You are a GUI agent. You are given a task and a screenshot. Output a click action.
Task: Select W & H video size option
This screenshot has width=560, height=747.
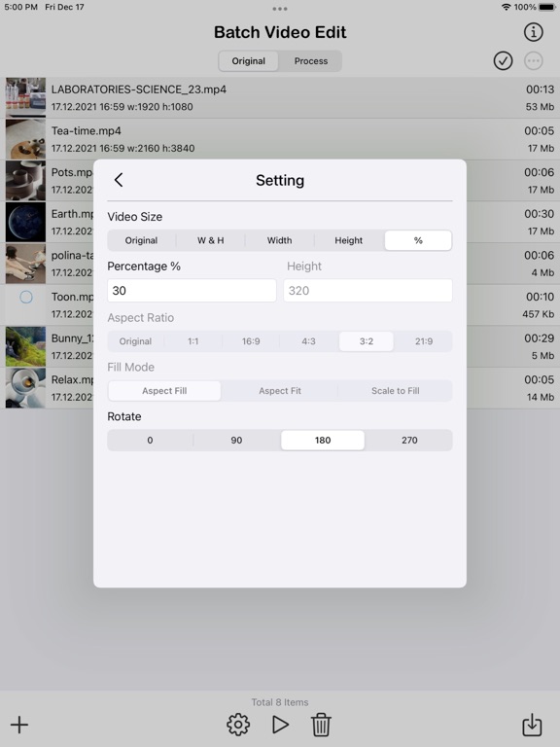pos(210,240)
